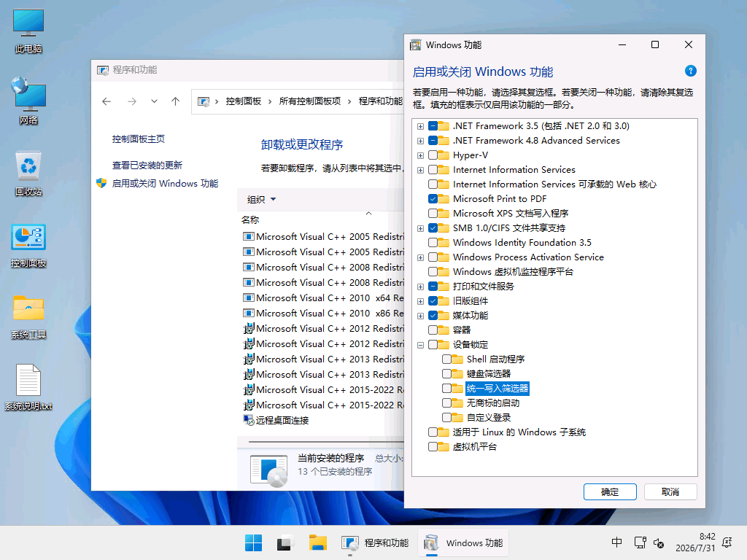Viewport: 747px width, 560px height.
Task: Click 启用或关闭 Windows 功能 link
Action: click(165, 183)
